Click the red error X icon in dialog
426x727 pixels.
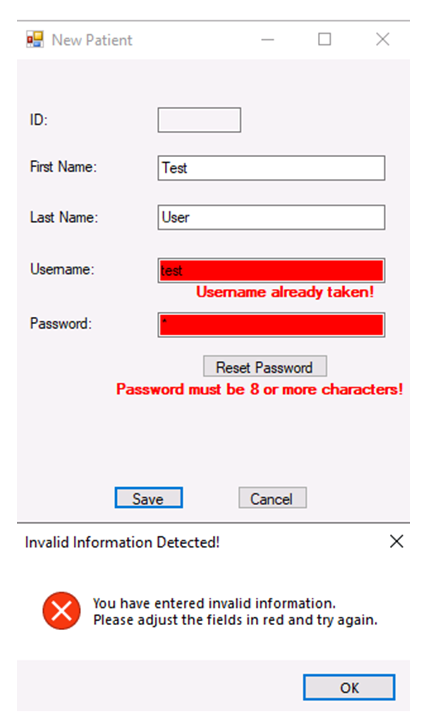click(62, 611)
